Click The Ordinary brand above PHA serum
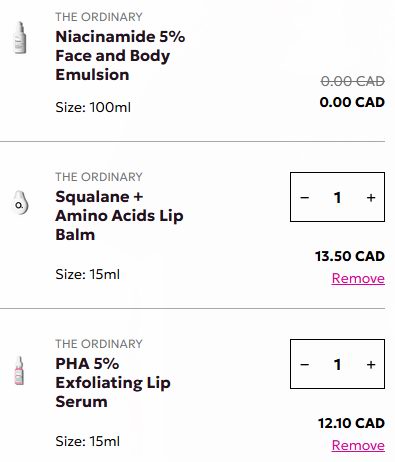The height and width of the screenshot is (462, 395). click(x=99, y=344)
